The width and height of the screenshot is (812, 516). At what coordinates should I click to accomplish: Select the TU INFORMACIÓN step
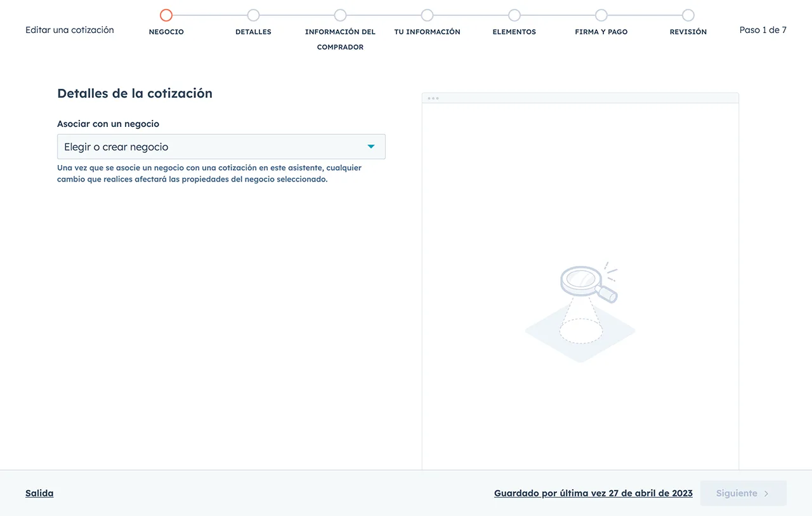click(x=427, y=15)
